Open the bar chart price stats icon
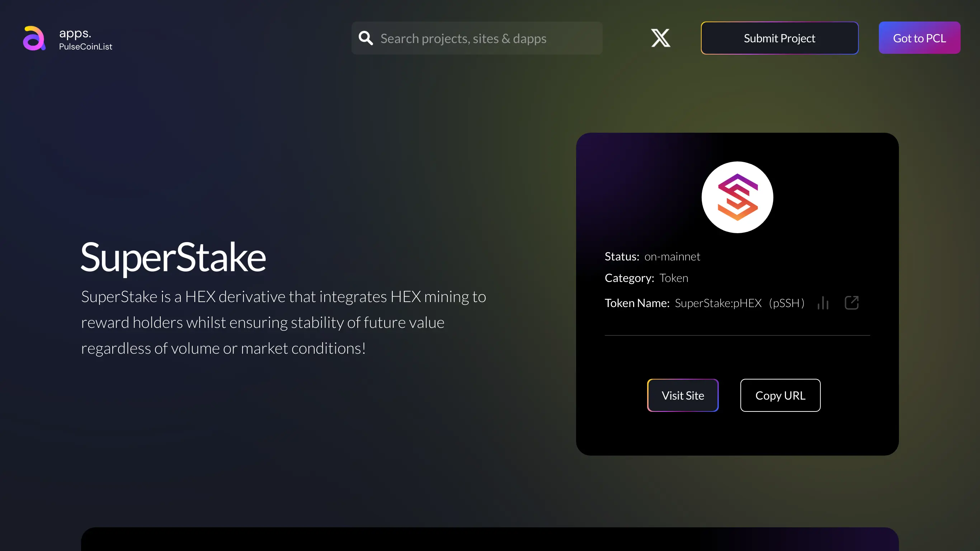The height and width of the screenshot is (551, 980). click(823, 302)
